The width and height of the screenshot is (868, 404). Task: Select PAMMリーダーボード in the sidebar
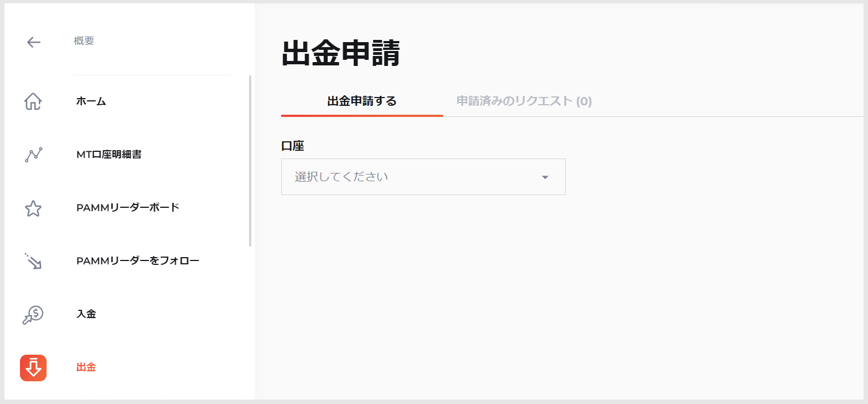(x=128, y=208)
